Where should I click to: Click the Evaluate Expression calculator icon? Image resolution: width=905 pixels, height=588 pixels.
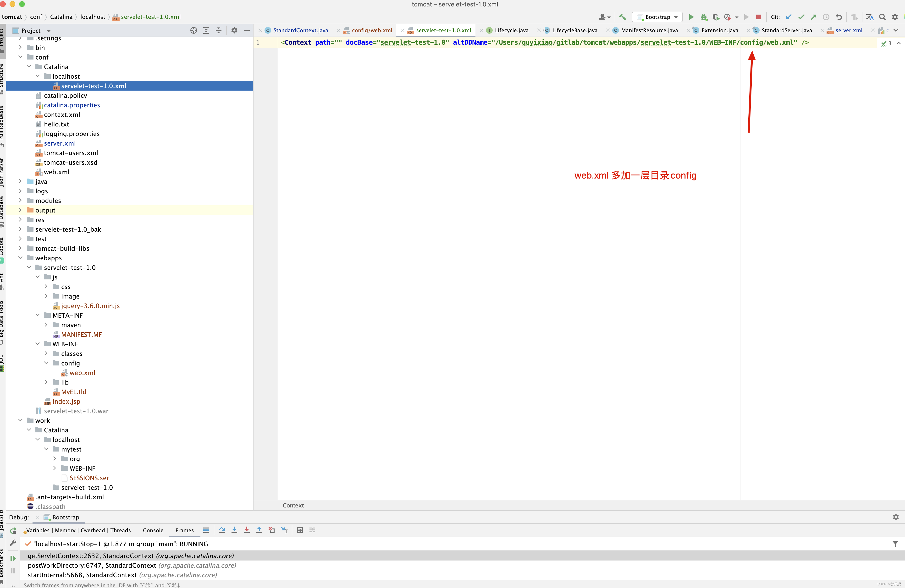click(x=300, y=530)
